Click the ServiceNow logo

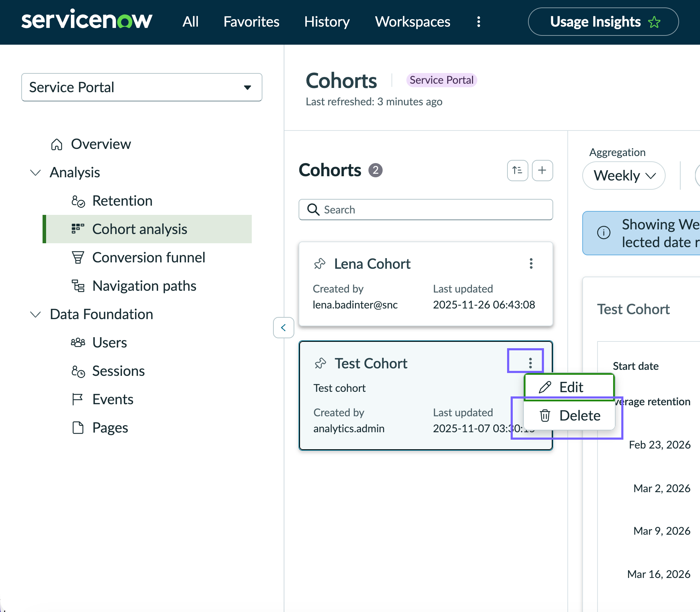pyautogui.click(x=87, y=20)
